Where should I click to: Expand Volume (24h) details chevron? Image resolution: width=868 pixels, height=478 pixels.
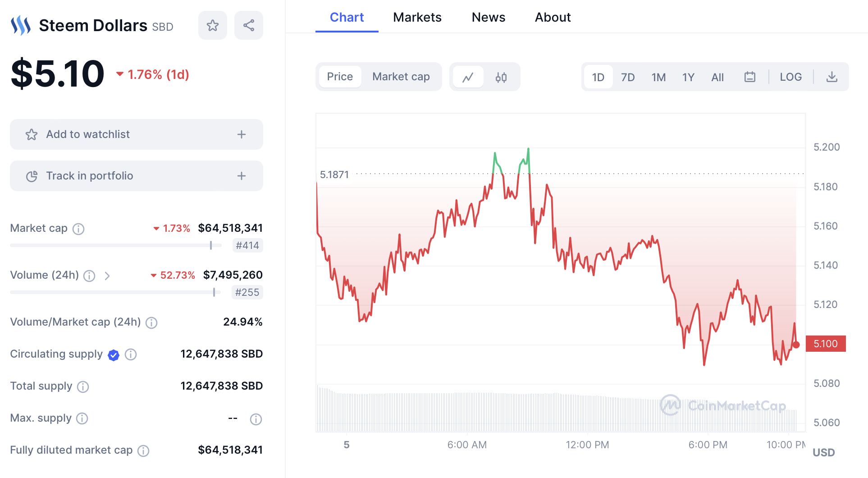click(107, 276)
